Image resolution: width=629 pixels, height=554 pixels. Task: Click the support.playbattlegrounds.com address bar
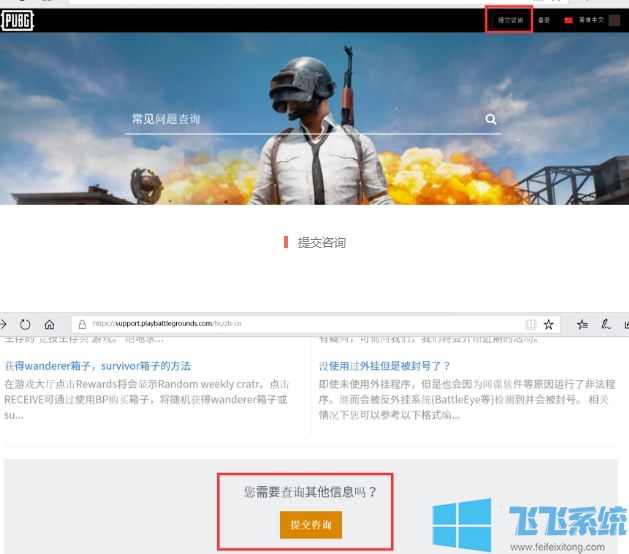click(x=316, y=324)
